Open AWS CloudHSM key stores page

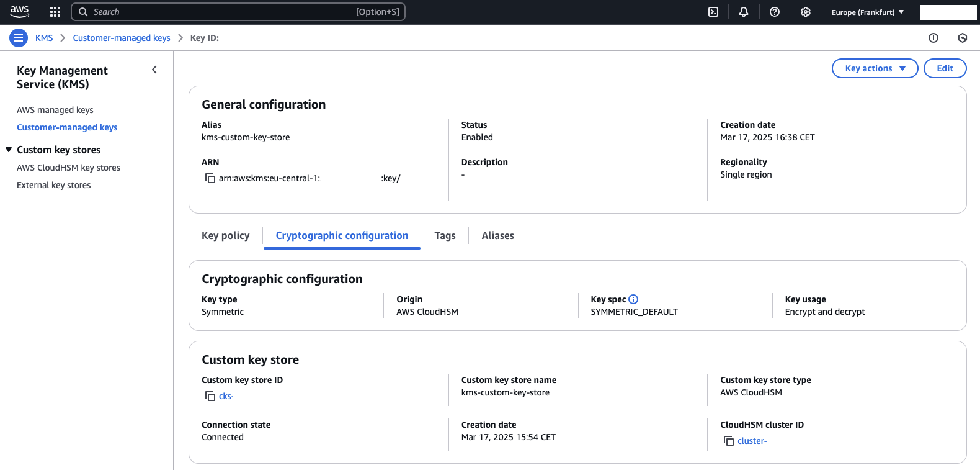point(68,168)
